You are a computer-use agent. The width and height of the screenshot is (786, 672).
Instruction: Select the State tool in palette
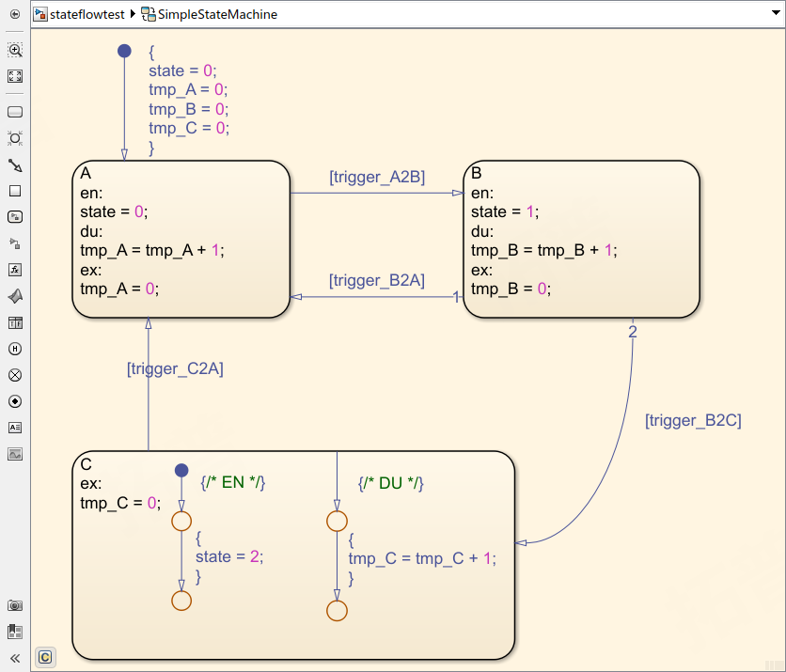[x=15, y=112]
